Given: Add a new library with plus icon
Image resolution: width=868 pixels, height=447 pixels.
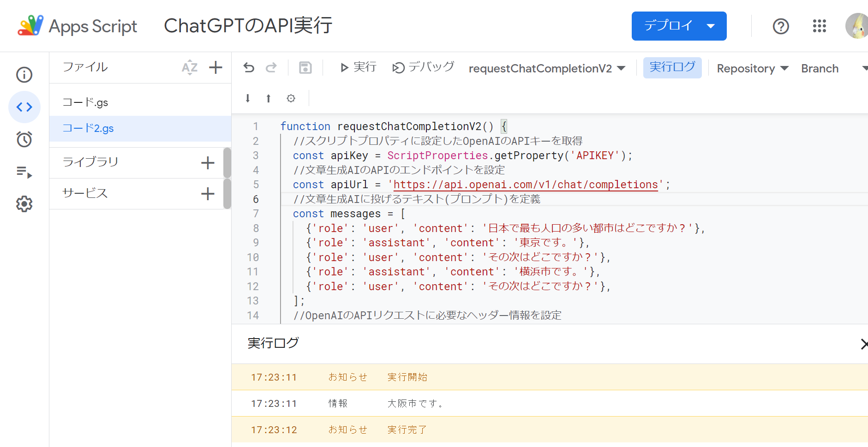Looking at the screenshot, I should [x=208, y=163].
